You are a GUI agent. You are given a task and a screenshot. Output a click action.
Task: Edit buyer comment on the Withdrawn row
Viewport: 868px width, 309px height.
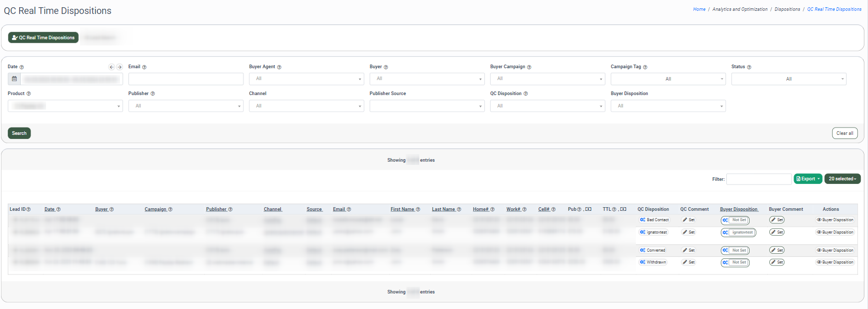[776, 262]
